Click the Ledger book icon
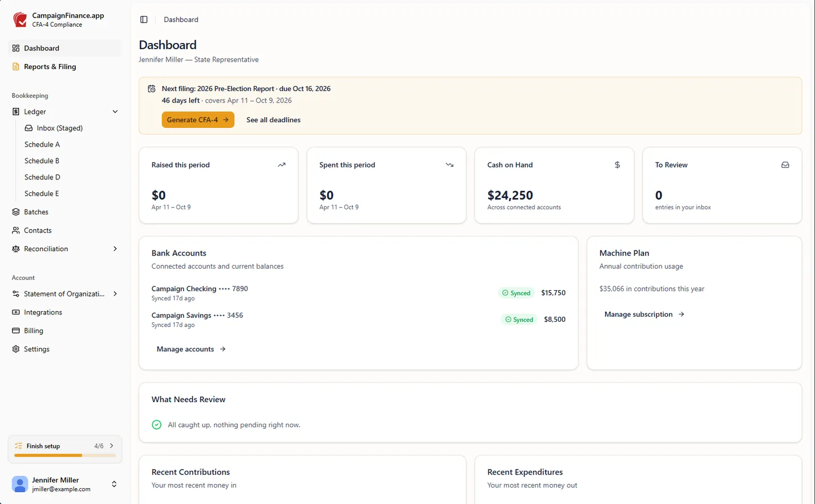Image resolution: width=815 pixels, height=504 pixels. point(16,112)
